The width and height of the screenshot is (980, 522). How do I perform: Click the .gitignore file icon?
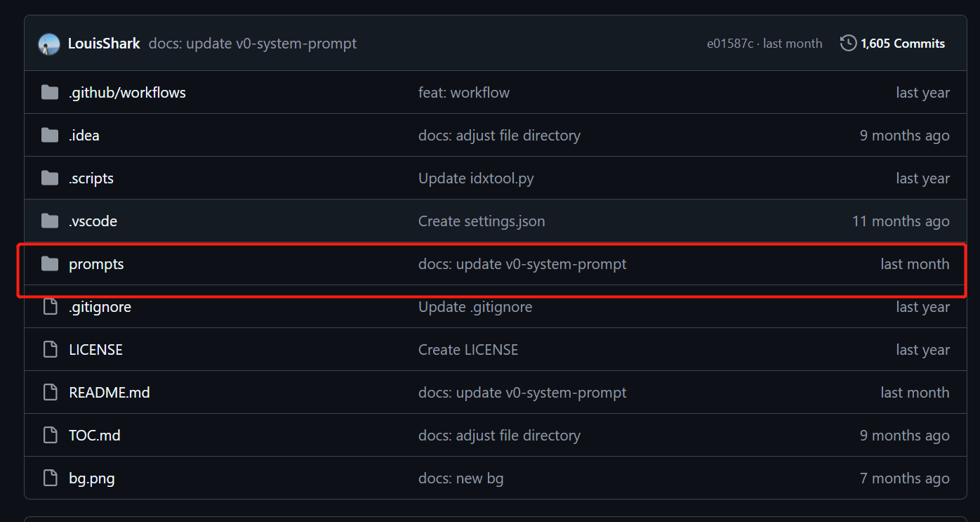pyautogui.click(x=50, y=307)
